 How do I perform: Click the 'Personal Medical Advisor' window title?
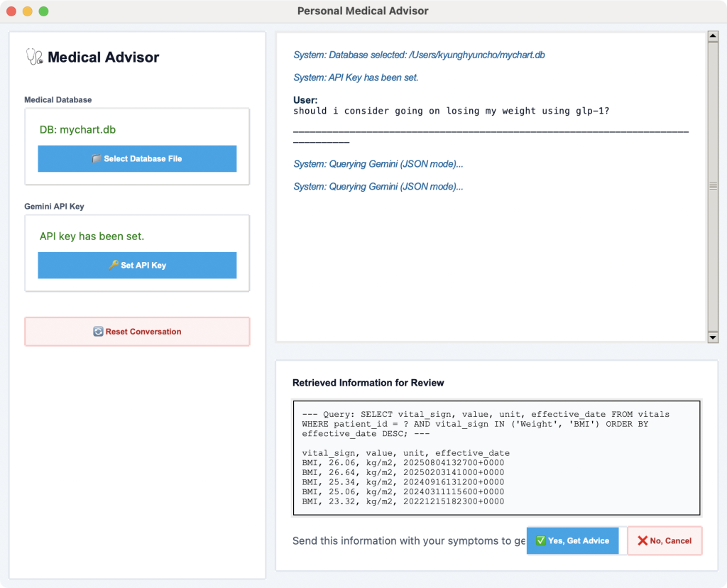[x=363, y=11]
